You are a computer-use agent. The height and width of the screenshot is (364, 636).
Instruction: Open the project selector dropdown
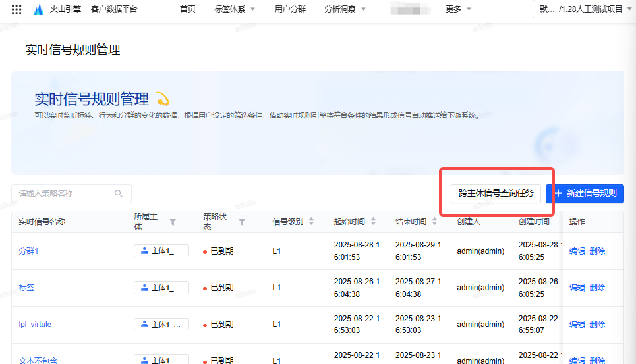click(x=584, y=9)
